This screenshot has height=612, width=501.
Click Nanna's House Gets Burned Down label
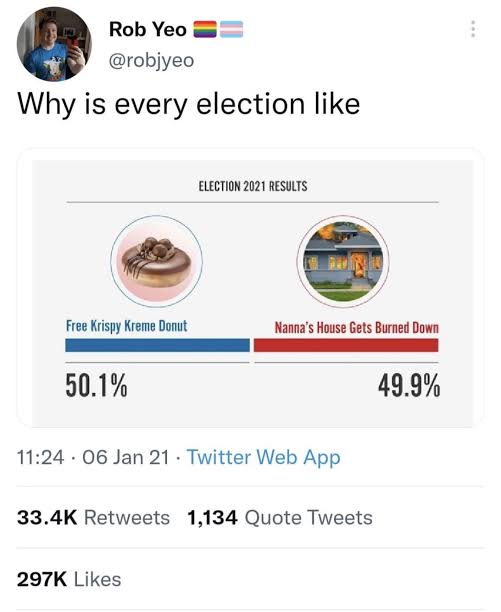[357, 327]
